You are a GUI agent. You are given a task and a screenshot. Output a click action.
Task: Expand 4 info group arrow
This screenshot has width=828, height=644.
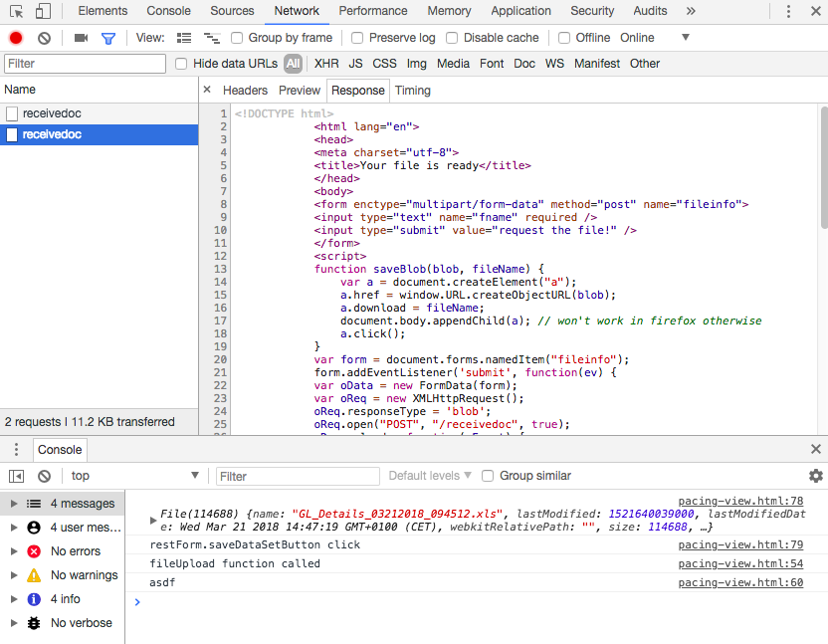pyautogui.click(x=14, y=599)
